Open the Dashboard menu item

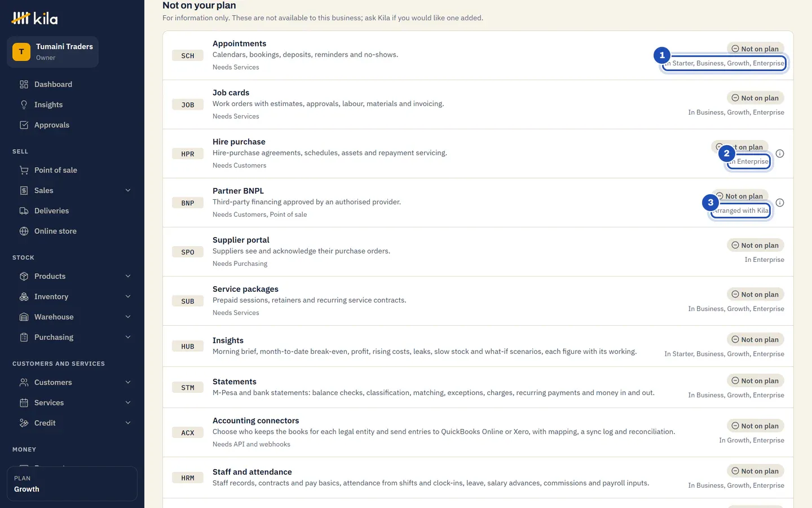pos(72,85)
